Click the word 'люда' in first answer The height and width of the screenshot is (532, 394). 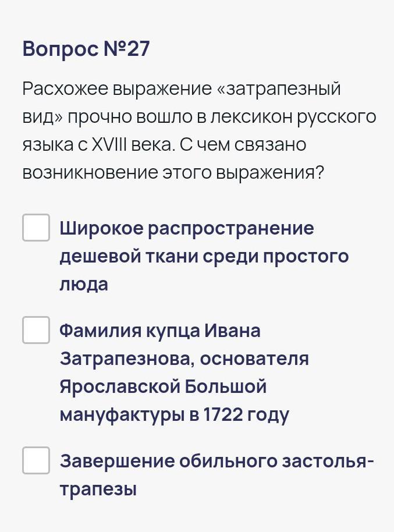point(84,284)
